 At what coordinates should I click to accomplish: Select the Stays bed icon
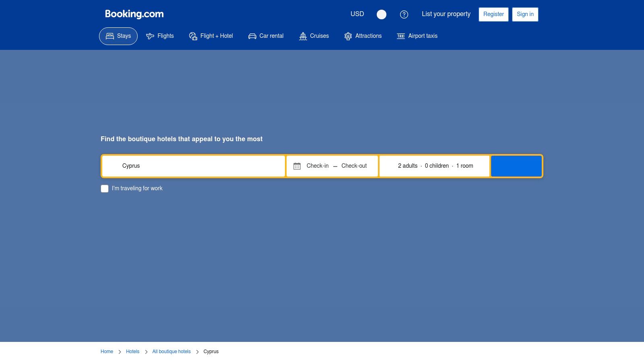point(109,36)
